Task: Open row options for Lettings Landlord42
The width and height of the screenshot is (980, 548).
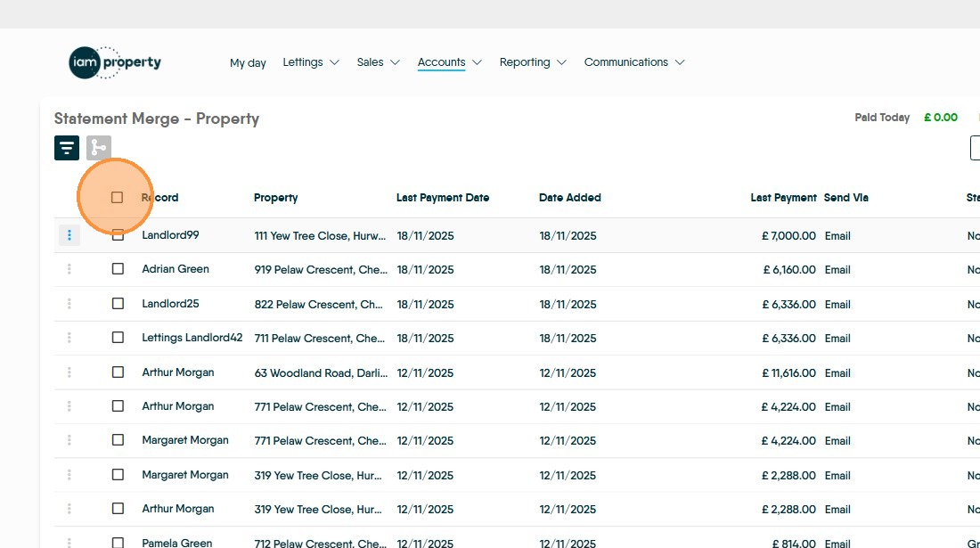Action: [x=69, y=338]
